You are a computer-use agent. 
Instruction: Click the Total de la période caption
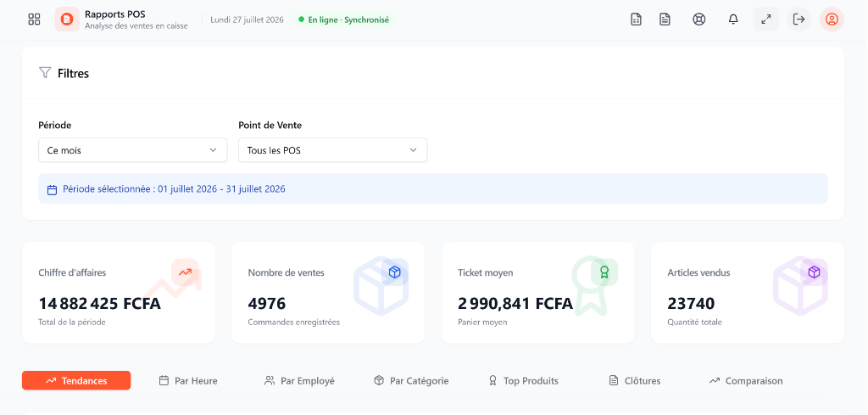pyautogui.click(x=72, y=322)
